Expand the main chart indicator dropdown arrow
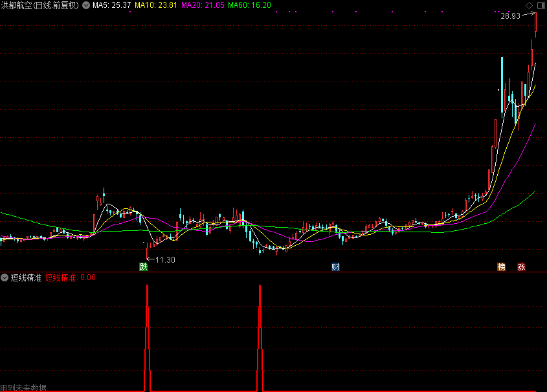This screenshot has width=547, height=392. pos(86,5)
